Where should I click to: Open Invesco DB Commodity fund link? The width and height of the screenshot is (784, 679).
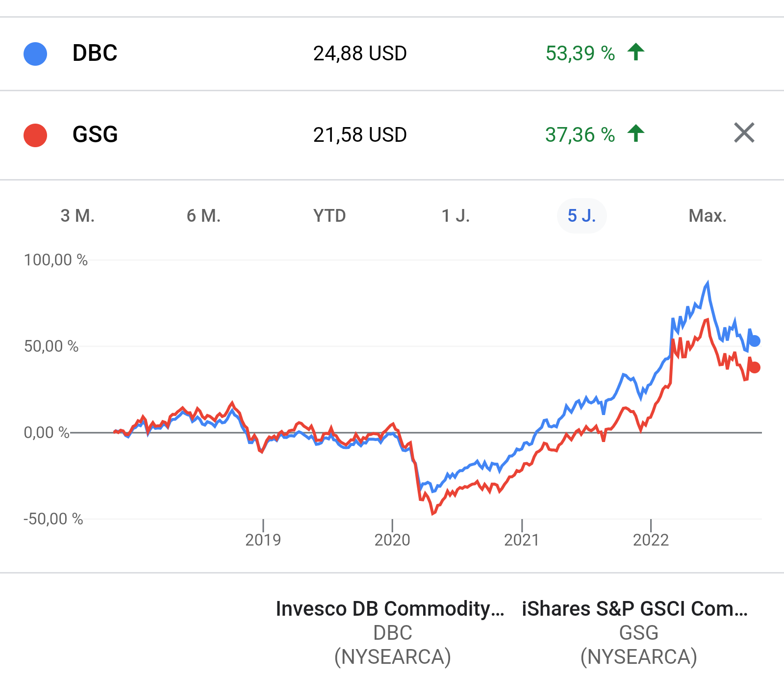point(390,609)
